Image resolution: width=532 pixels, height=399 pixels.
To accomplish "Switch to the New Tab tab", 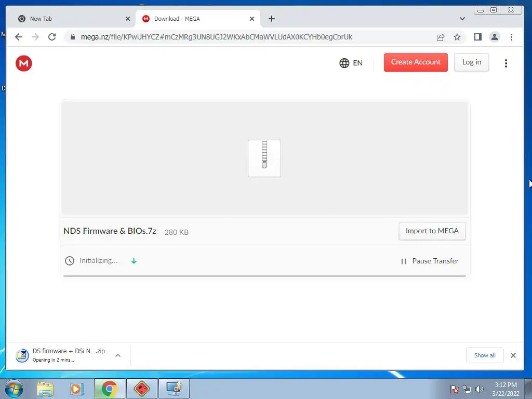I will pos(70,19).
